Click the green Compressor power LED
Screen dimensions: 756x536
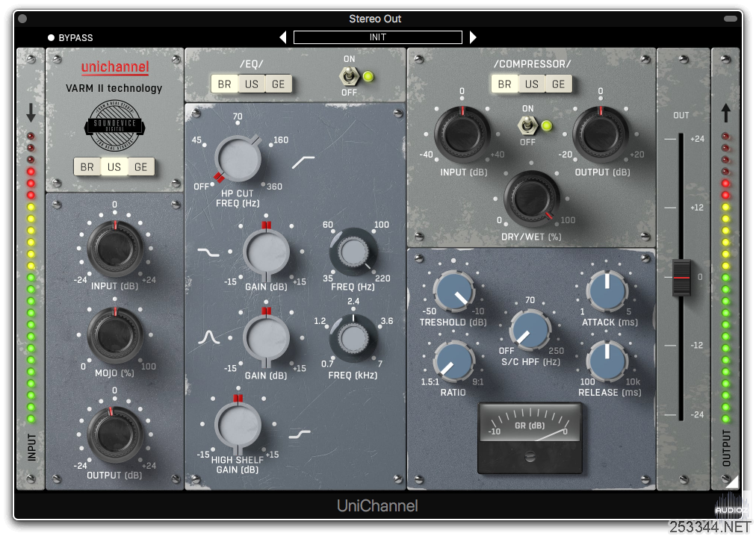point(547,126)
